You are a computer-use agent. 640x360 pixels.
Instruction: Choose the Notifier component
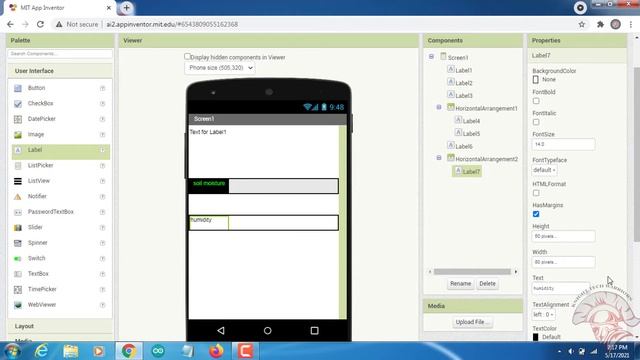(37, 197)
